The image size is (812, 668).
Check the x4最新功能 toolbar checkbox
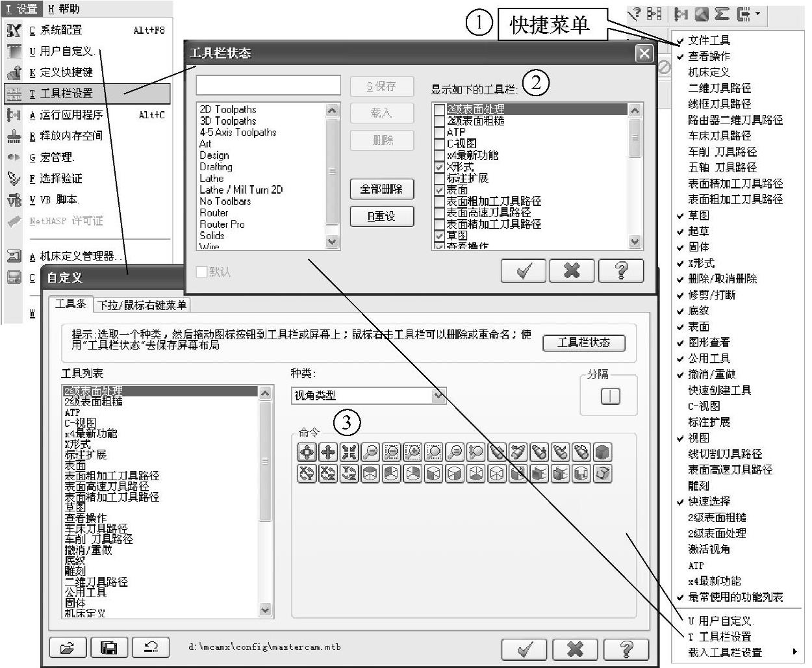pyautogui.click(x=440, y=155)
